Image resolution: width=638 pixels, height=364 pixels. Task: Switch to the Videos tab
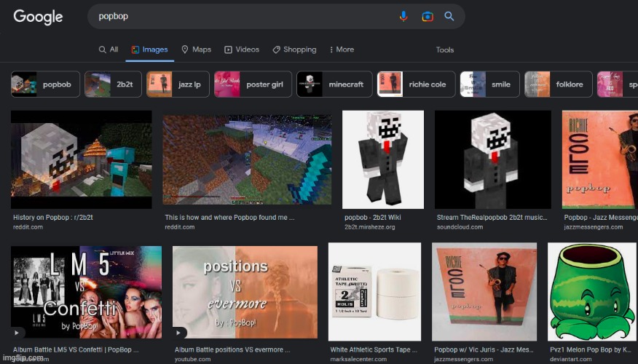[242, 50]
